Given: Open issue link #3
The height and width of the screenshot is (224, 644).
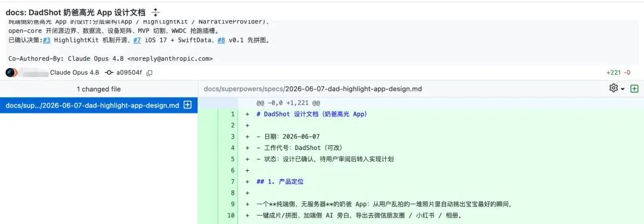Looking at the screenshot, I should point(47,41).
